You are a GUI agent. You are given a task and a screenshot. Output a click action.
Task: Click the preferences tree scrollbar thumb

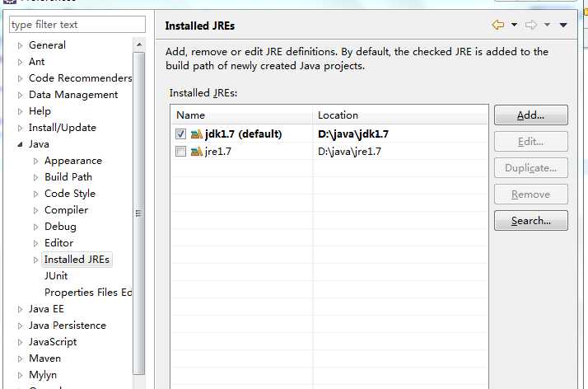tap(139, 213)
